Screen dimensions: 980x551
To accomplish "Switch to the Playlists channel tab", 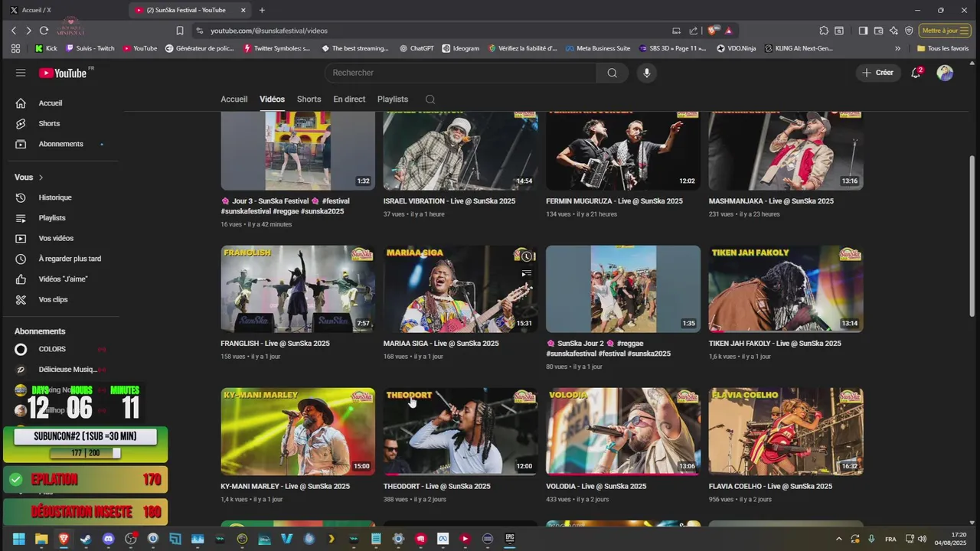I will click(x=393, y=99).
